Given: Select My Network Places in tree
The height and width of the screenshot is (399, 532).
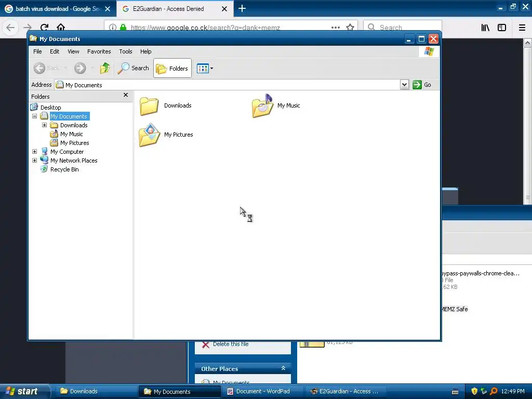Looking at the screenshot, I should click(x=74, y=161).
